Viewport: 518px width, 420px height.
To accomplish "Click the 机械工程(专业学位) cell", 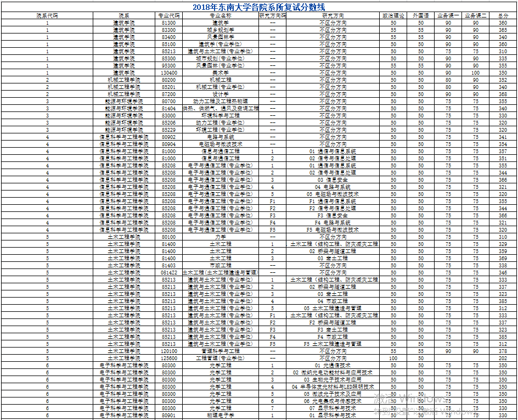I will coord(221,87).
